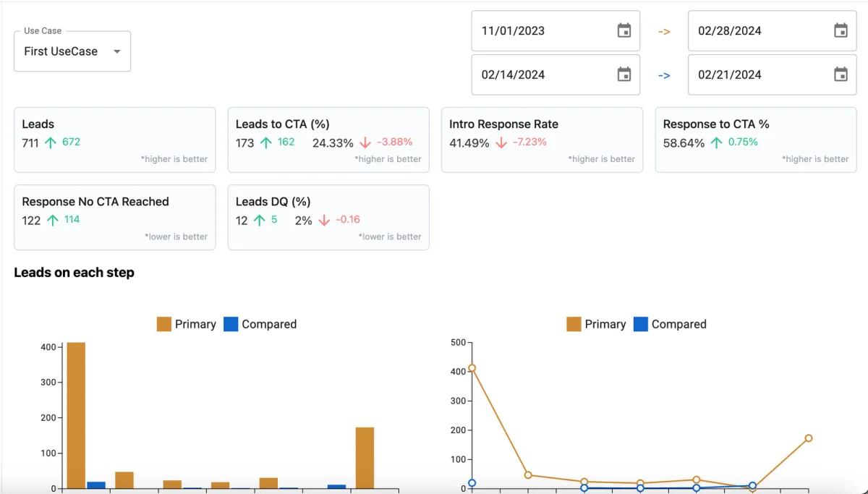Open calendar for 02/21/2024 compare end

pos(841,74)
